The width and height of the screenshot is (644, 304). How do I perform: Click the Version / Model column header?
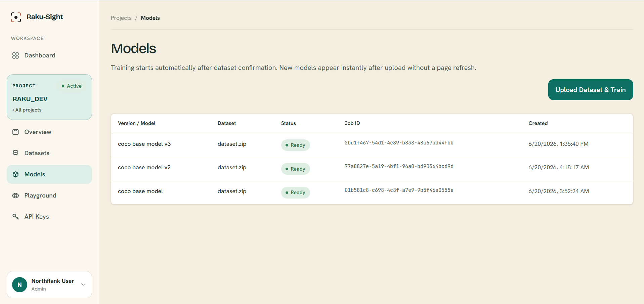pyautogui.click(x=137, y=123)
